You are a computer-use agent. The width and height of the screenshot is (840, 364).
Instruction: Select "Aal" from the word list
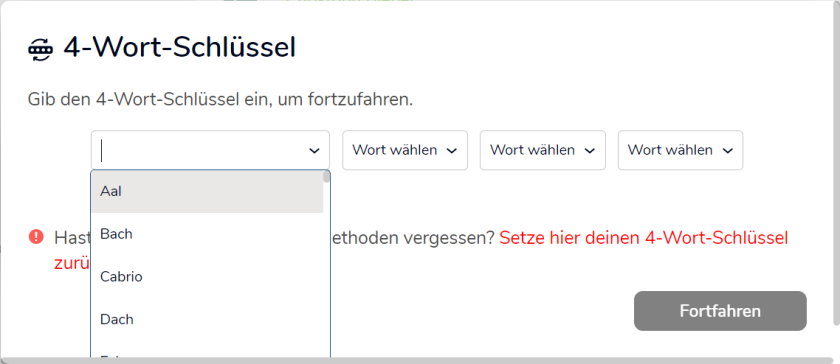point(207,191)
